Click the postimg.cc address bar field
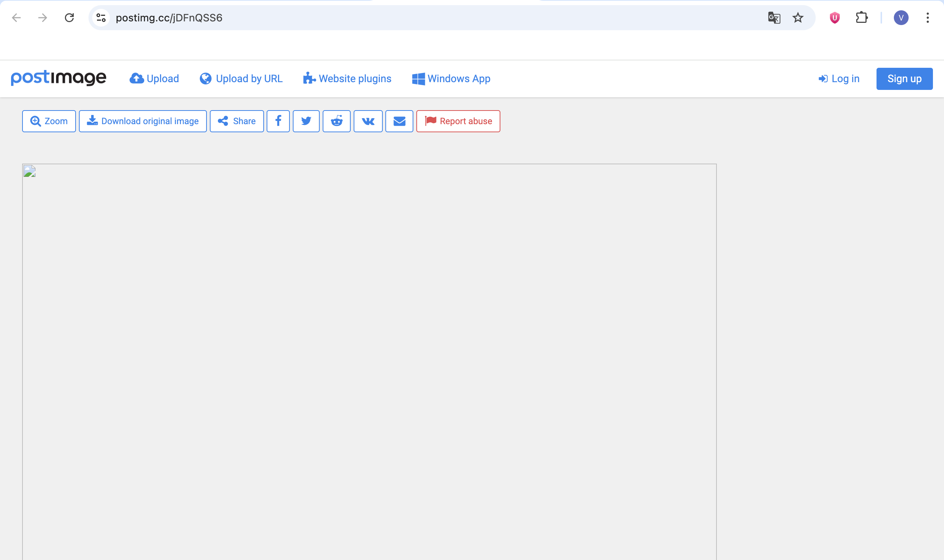 point(415,18)
